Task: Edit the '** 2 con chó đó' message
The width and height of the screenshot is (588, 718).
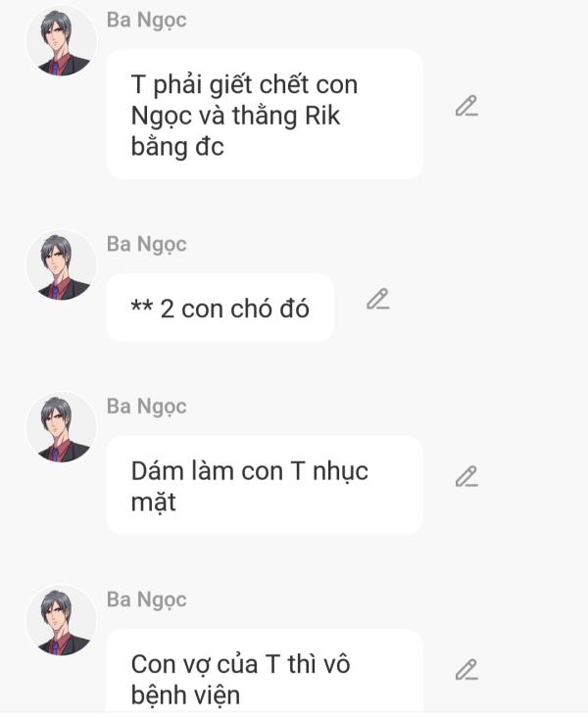Action: [378, 300]
